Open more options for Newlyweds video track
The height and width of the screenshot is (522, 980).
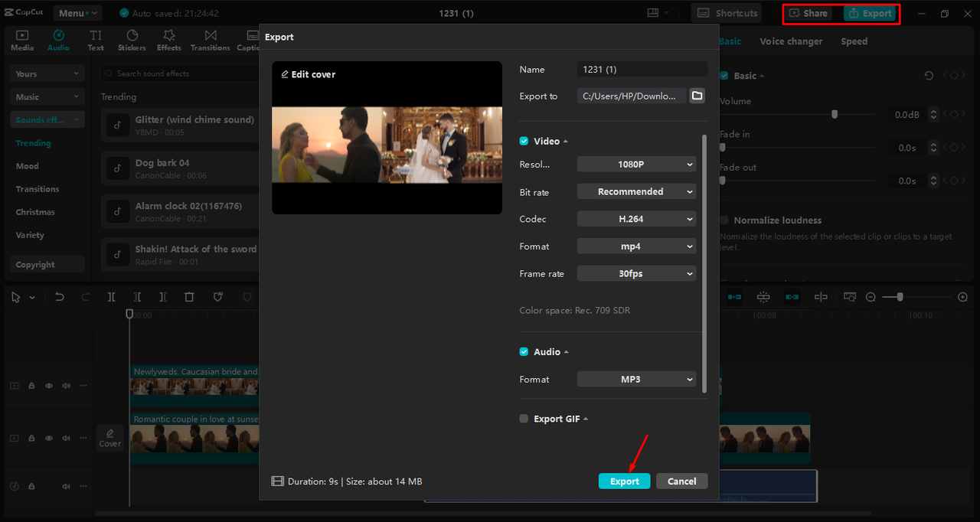click(83, 386)
